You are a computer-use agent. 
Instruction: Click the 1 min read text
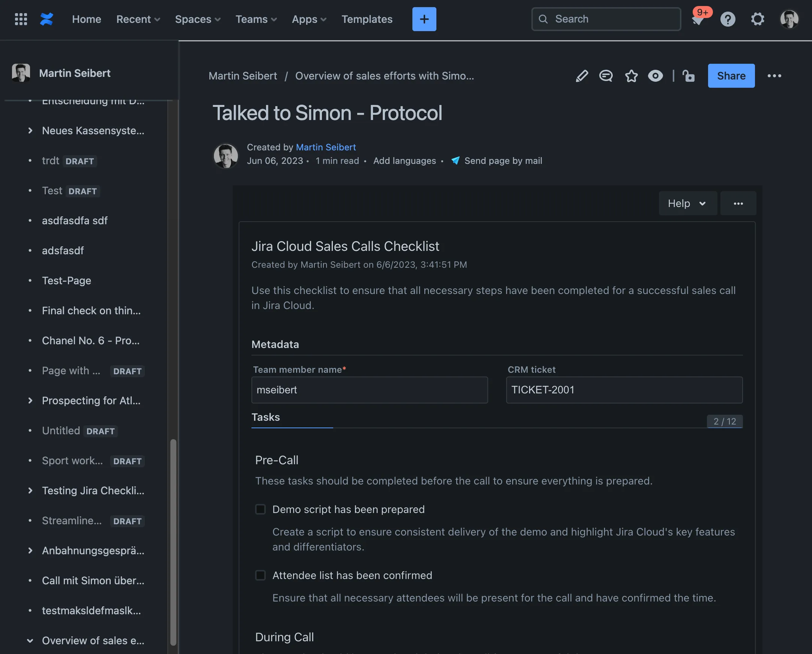tap(337, 160)
